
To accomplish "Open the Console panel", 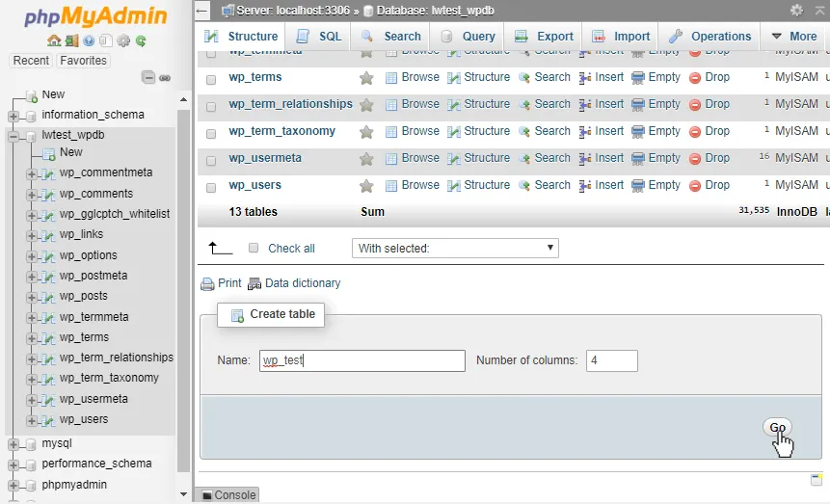I will coord(229,495).
